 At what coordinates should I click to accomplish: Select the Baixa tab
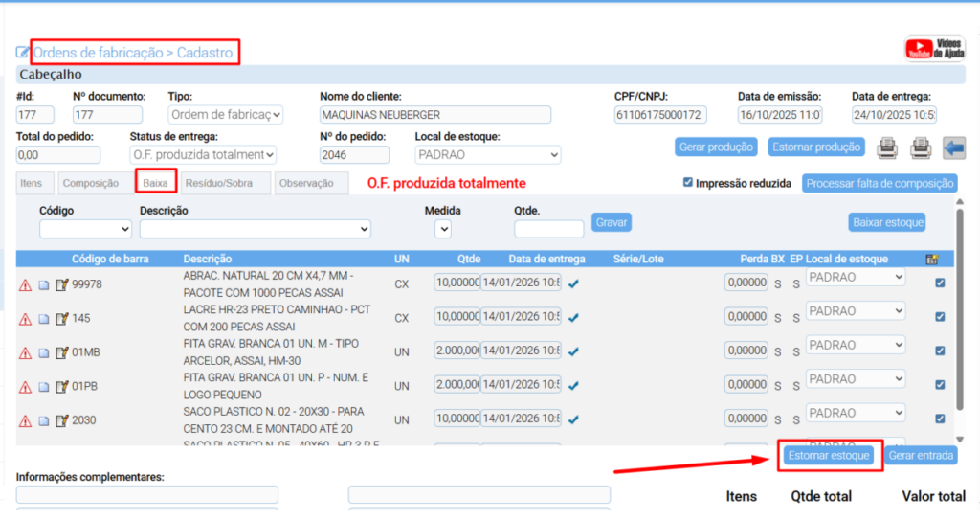point(156,183)
